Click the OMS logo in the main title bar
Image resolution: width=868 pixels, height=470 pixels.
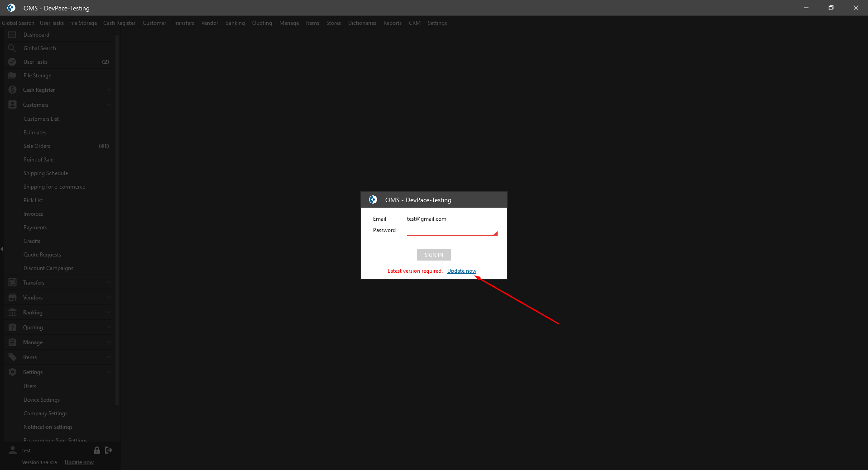[11, 8]
